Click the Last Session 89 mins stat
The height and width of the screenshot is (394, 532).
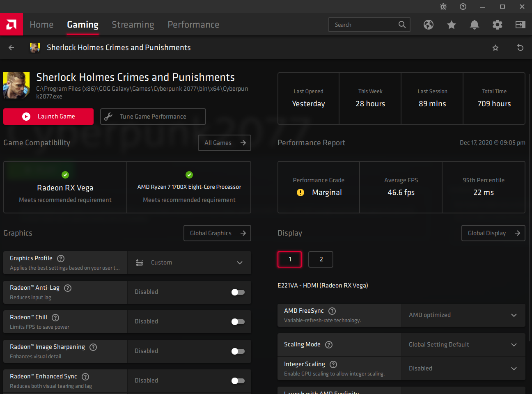tap(432, 98)
